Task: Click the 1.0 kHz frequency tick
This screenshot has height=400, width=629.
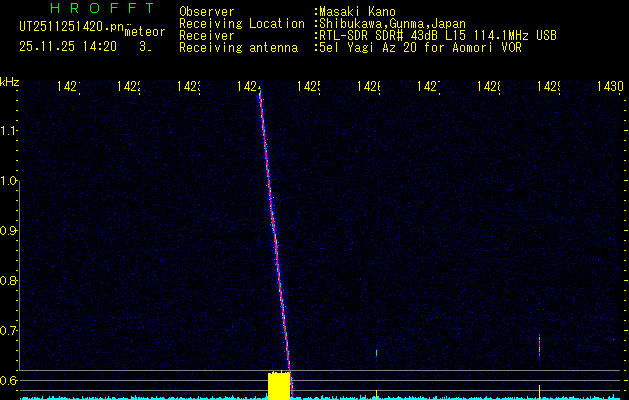Action: (9, 181)
